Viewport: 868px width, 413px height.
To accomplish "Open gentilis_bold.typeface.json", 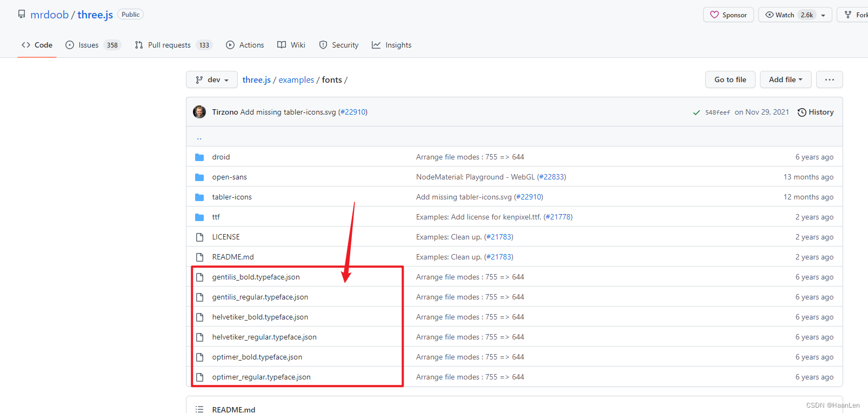I will [x=256, y=277].
